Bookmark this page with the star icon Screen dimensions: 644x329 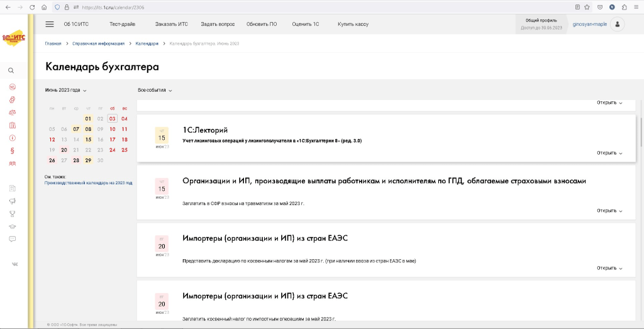[587, 7]
